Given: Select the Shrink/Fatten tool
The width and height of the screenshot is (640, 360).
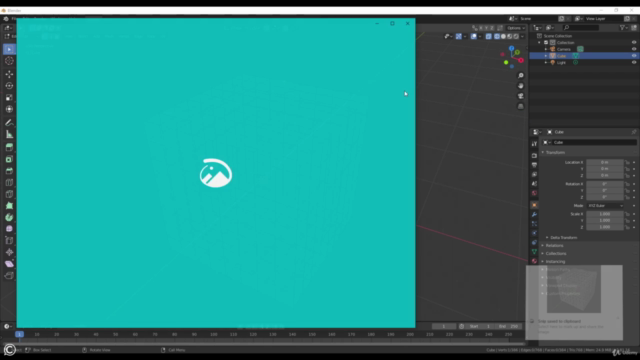Looking at the screenshot, I should pos(9,252).
